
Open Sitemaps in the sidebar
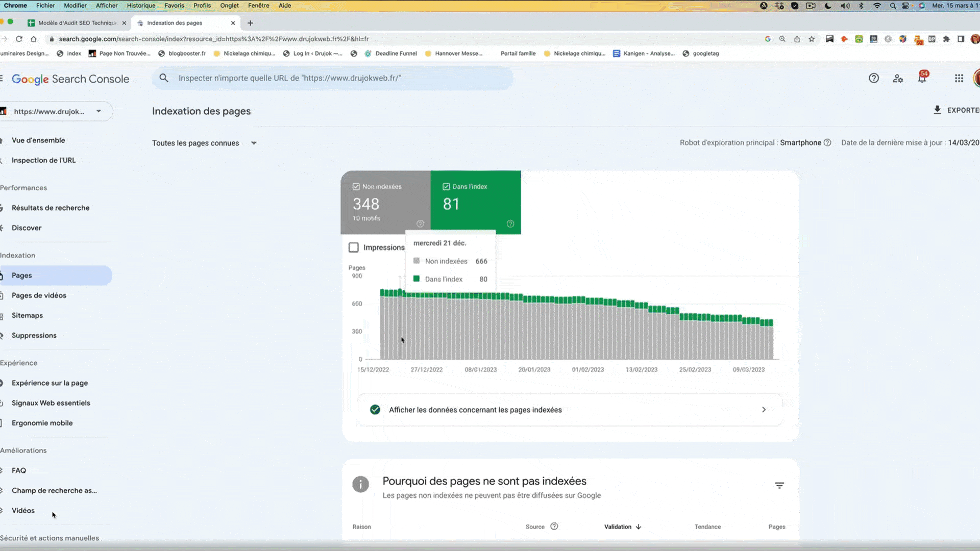[x=27, y=315]
